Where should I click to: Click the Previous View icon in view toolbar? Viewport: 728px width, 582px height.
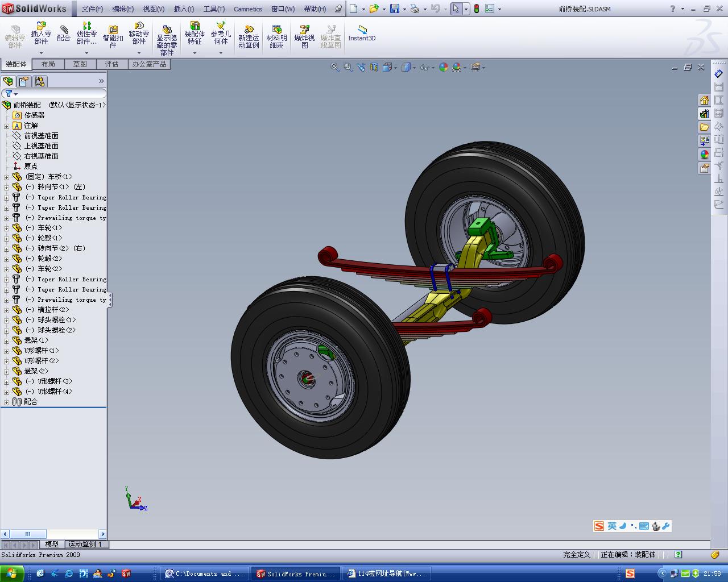361,67
